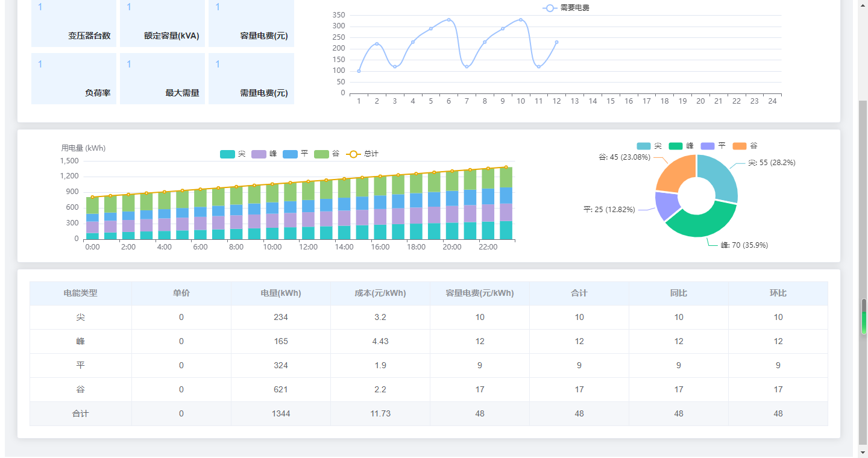
Task: Click the 最大需量 stat card
Action: [x=162, y=78]
